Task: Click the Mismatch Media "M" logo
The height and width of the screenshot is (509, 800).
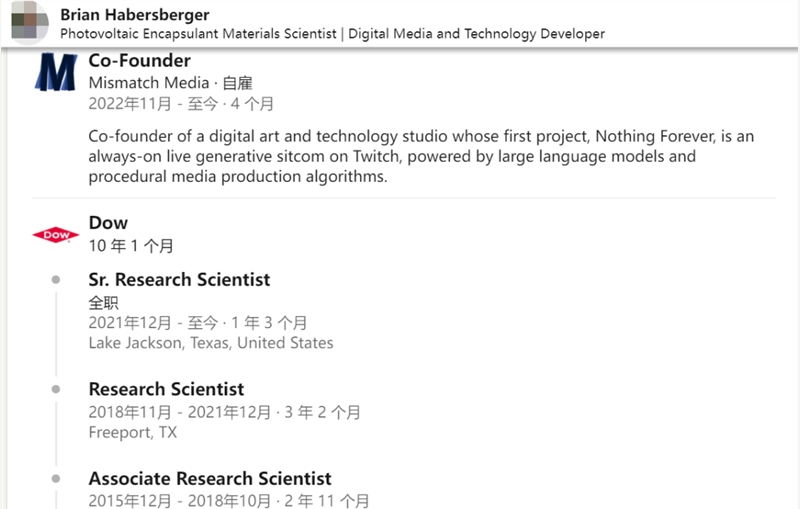Action: click(x=55, y=73)
